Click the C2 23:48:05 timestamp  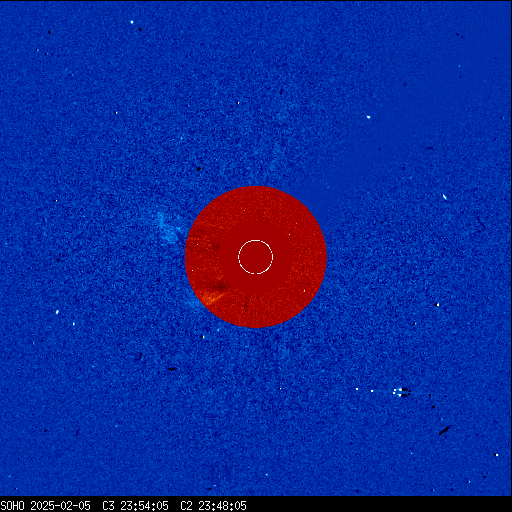tap(213, 506)
